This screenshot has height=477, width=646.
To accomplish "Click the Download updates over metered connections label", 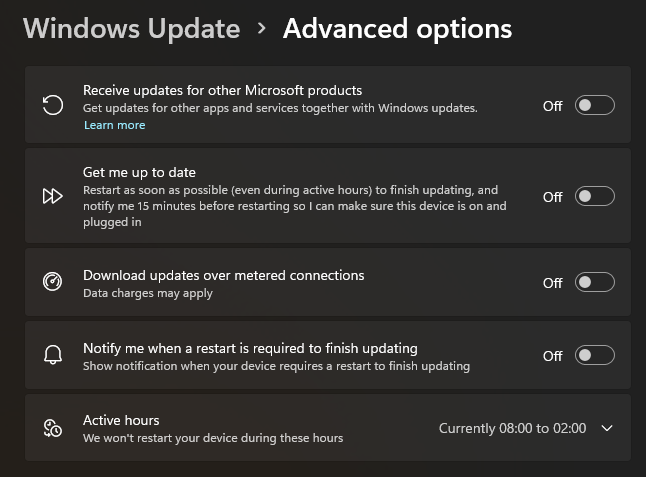I will 223,275.
